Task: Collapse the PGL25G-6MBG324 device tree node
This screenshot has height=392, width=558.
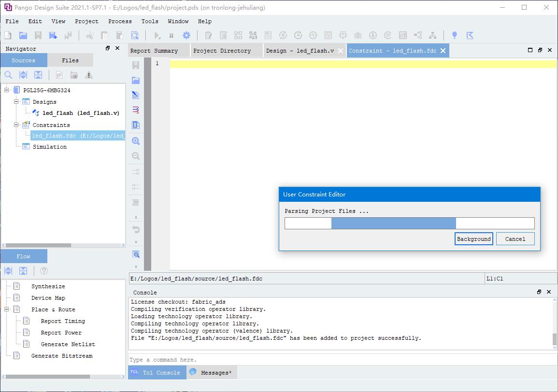Action: coord(7,90)
